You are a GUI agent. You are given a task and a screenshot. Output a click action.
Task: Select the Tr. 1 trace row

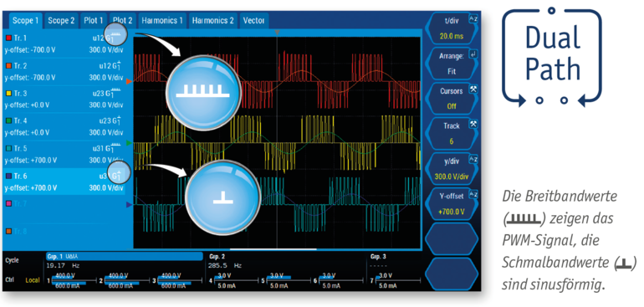click(x=64, y=44)
